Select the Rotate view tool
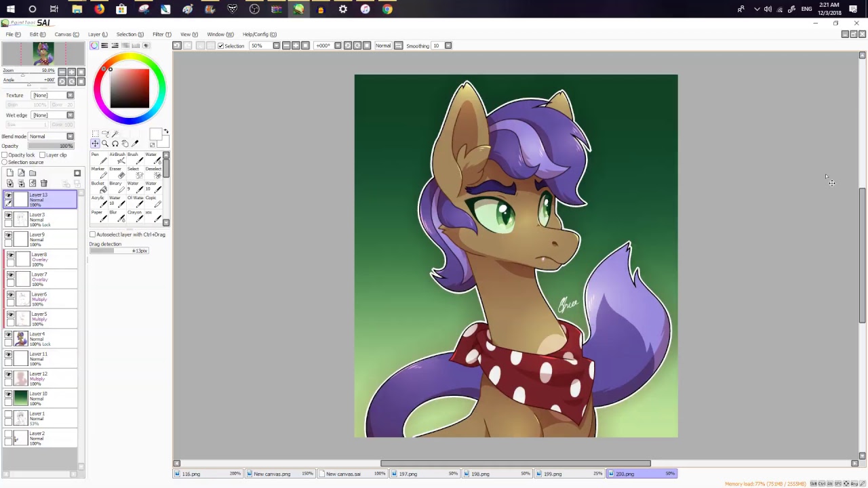This screenshot has width=868, height=488. point(115,143)
